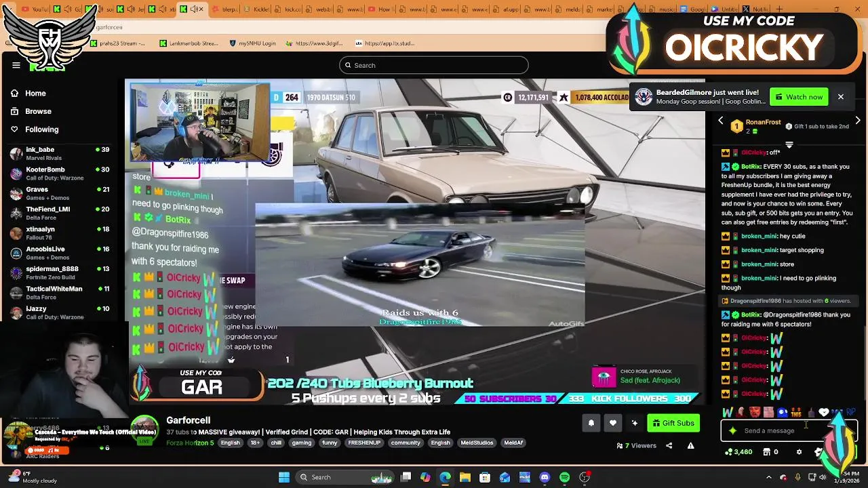
Task: Open Windows Start menu
Action: (x=284, y=477)
